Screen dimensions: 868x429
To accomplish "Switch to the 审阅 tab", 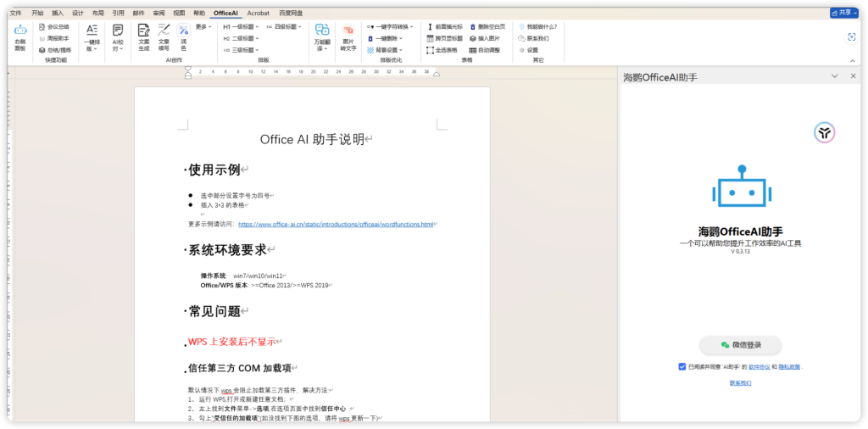I will pyautogui.click(x=159, y=12).
